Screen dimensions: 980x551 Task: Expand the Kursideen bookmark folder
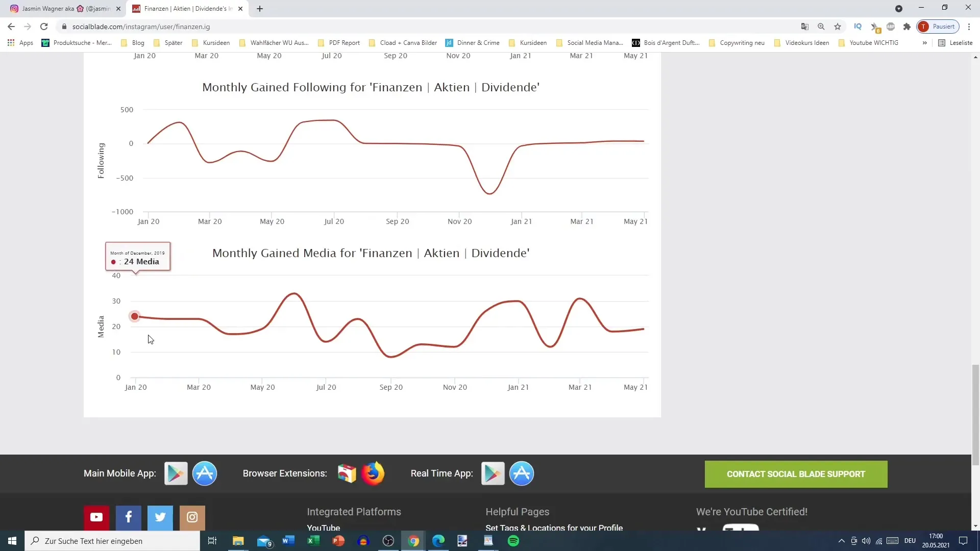(x=216, y=42)
